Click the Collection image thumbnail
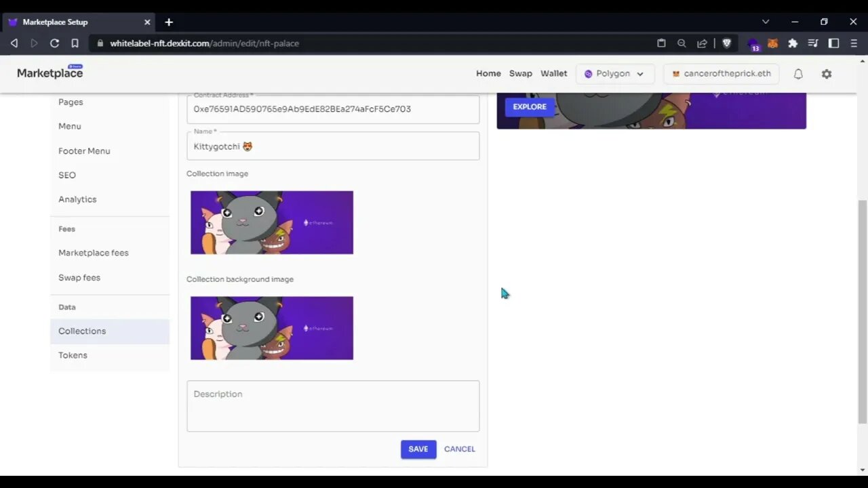This screenshot has width=868, height=488. click(x=272, y=222)
